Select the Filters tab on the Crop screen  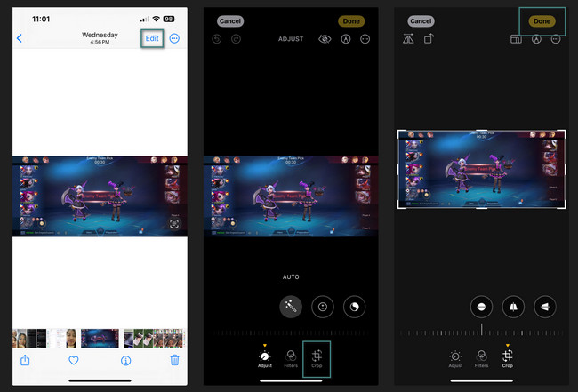click(481, 358)
